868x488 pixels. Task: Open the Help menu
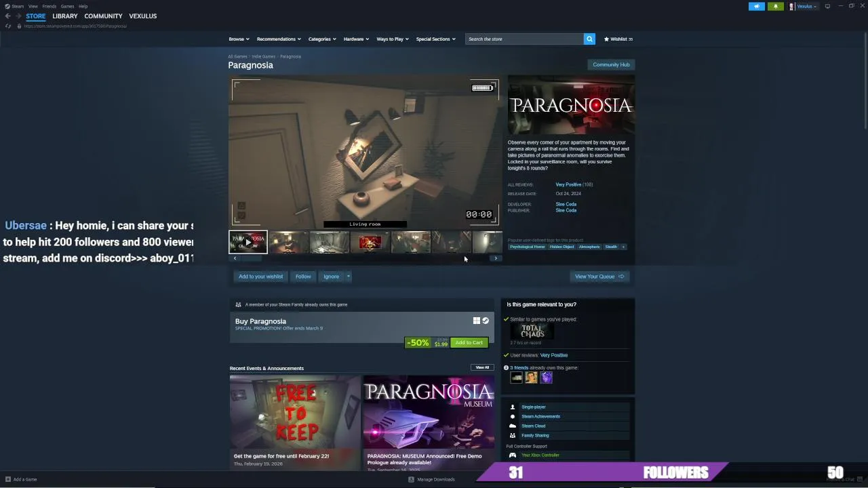click(83, 6)
